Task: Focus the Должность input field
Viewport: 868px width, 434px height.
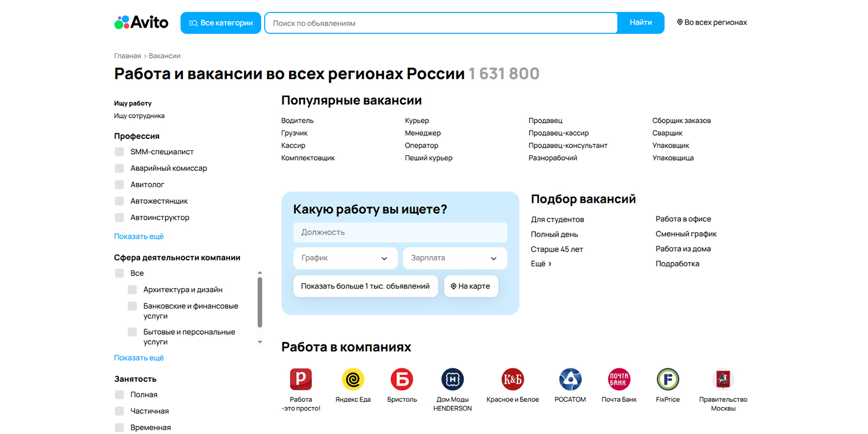Action: point(400,232)
